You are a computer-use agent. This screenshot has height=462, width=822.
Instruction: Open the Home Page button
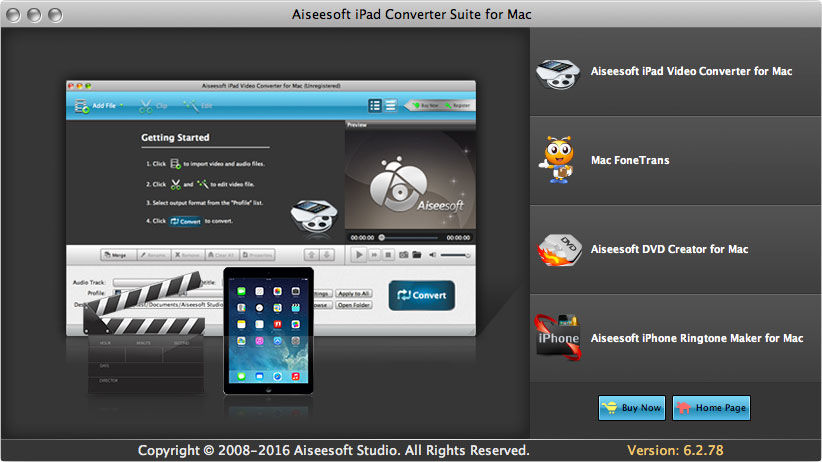coord(711,408)
